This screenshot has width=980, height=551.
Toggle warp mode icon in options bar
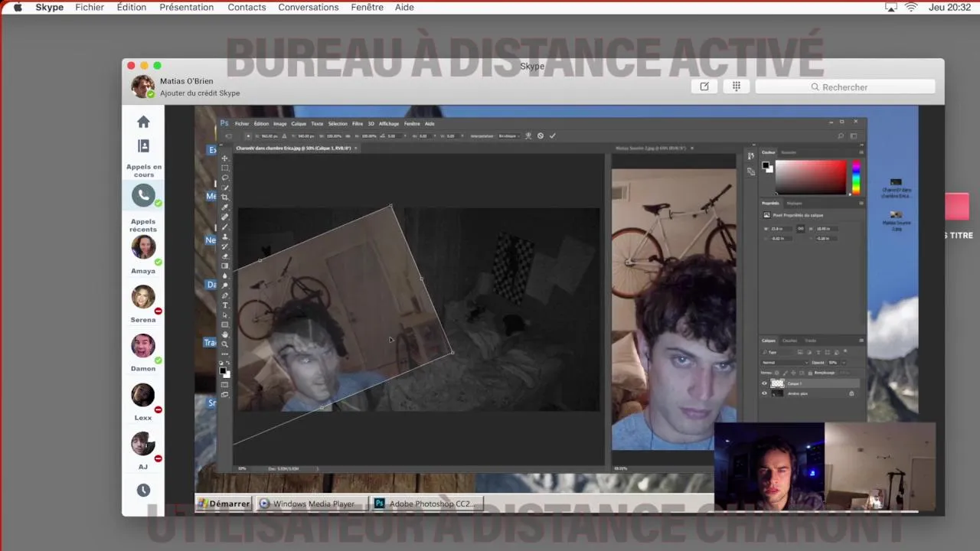(x=528, y=135)
